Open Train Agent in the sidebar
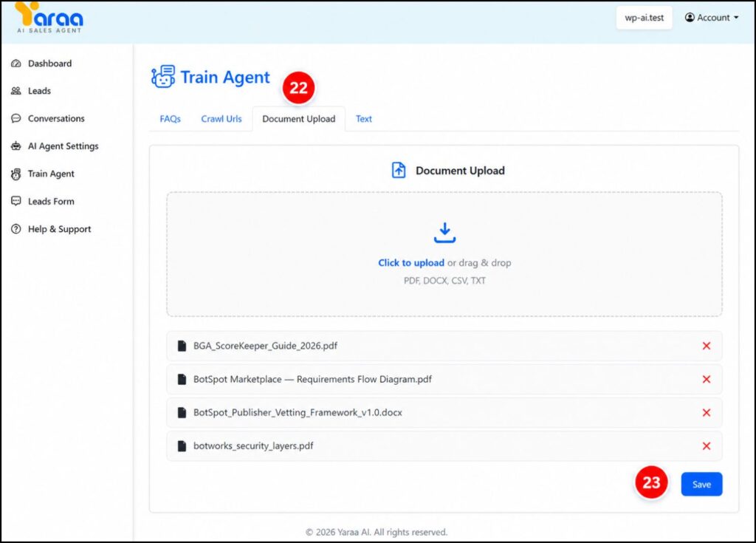The image size is (756, 543). click(51, 174)
